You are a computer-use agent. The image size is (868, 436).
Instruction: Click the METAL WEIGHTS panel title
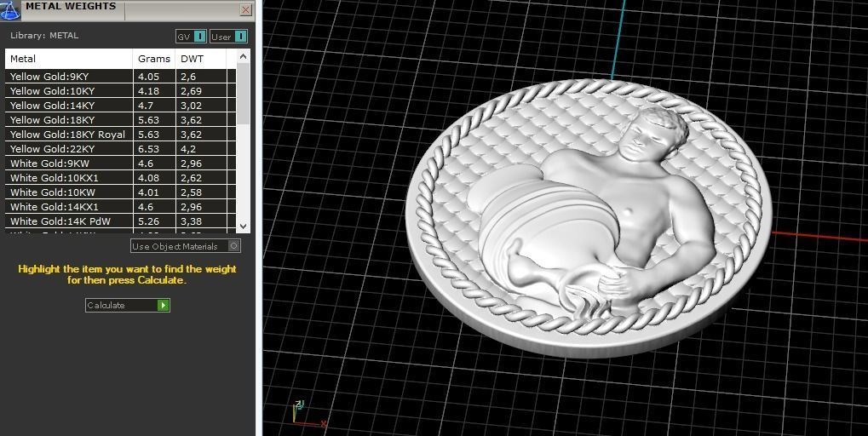(x=71, y=6)
